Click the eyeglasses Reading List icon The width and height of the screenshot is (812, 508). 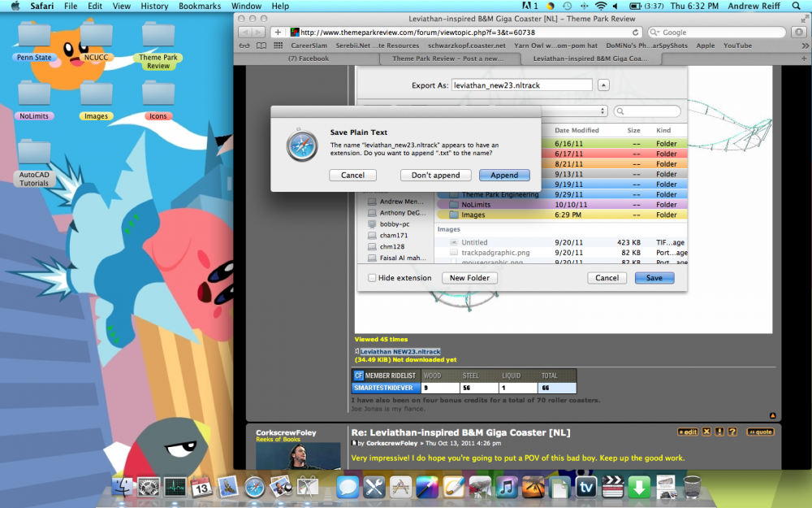pos(245,45)
